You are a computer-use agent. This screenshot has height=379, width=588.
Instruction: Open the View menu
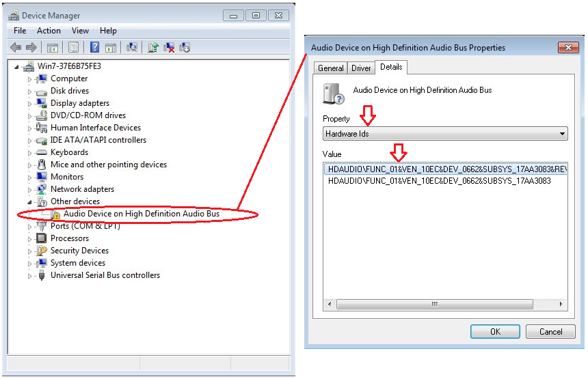coord(80,31)
